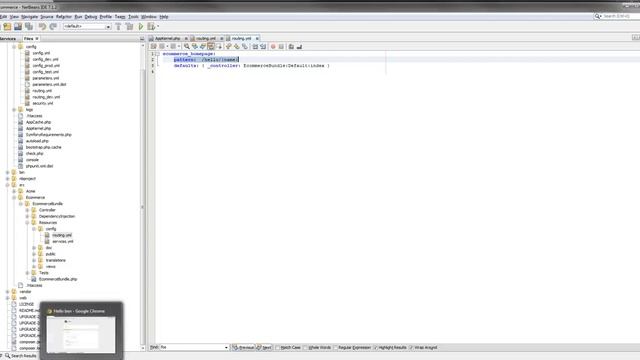Click Previous Bookmark editor icon
640x360 pixels.
229,47
